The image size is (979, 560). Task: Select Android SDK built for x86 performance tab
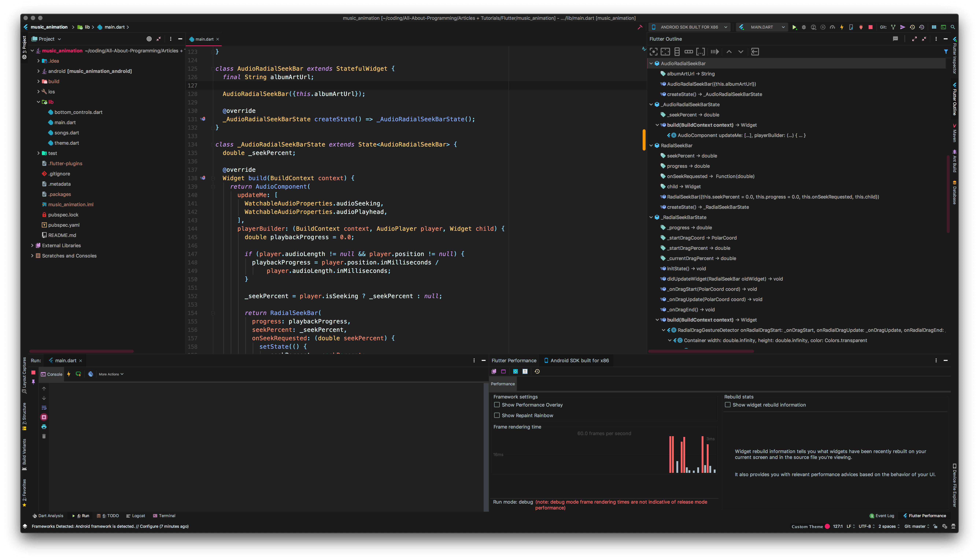tap(576, 360)
